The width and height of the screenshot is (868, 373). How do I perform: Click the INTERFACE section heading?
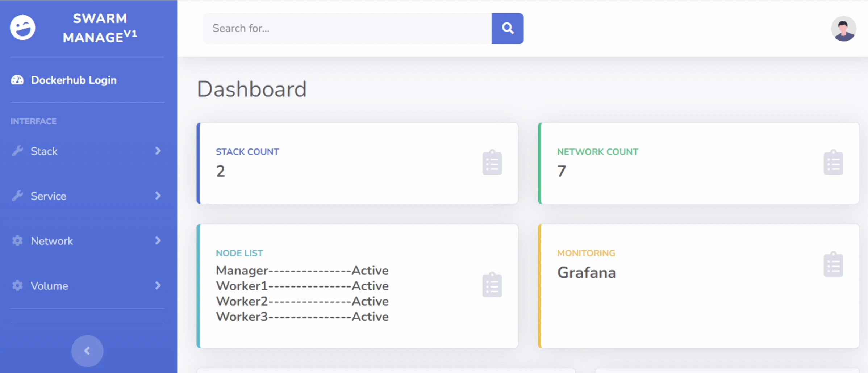pyautogui.click(x=33, y=121)
